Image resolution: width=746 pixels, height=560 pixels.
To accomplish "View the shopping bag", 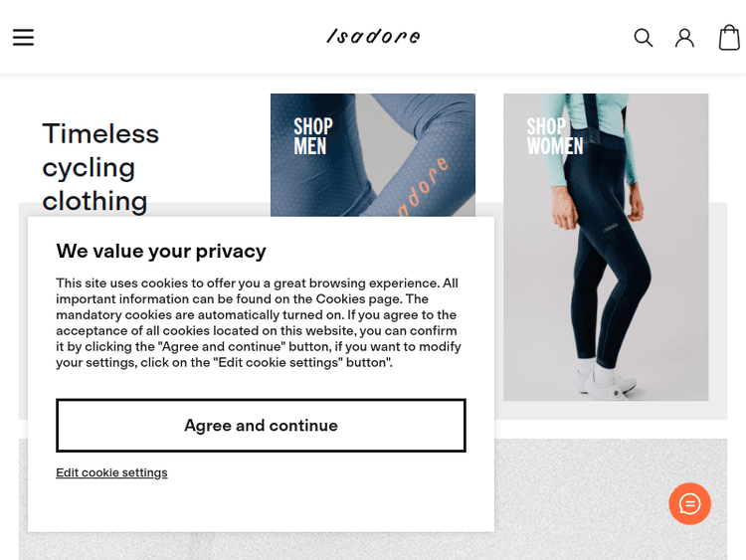I will (729, 38).
